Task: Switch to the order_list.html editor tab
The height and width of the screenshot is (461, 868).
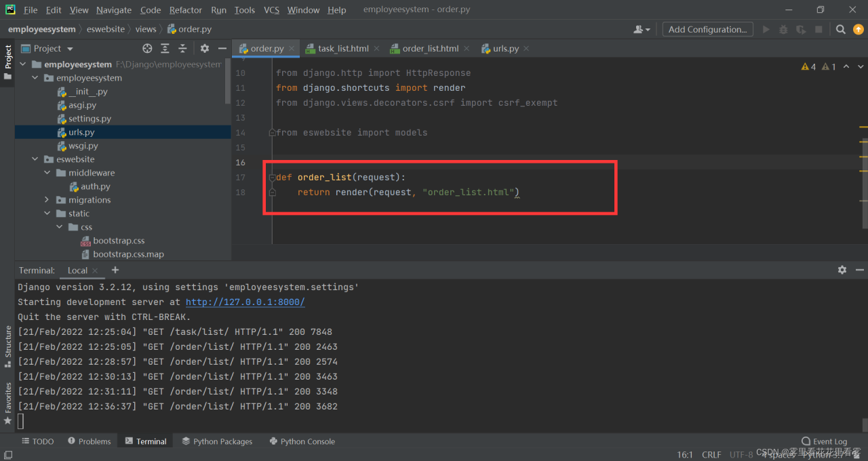Action: (430, 49)
